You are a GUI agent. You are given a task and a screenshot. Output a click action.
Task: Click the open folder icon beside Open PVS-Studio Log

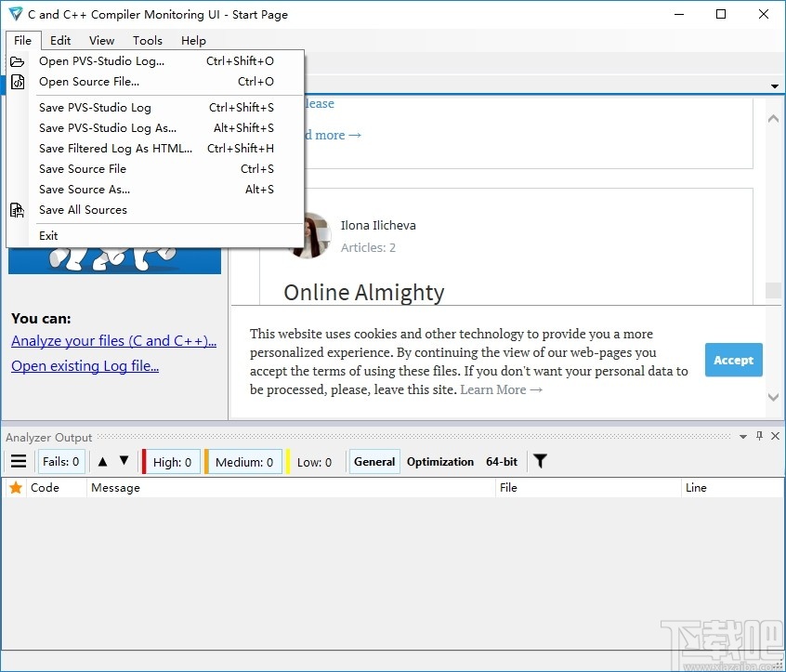[x=17, y=61]
